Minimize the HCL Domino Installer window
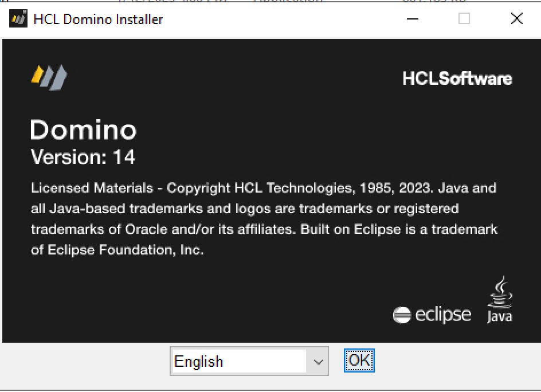This screenshot has height=392, width=541. point(411,19)
